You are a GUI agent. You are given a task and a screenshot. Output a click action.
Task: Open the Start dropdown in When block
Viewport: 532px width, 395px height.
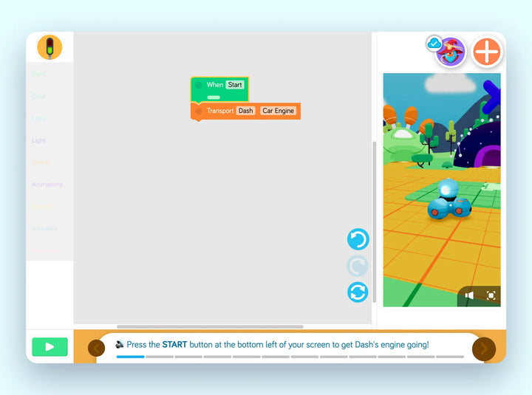point(235,85)
